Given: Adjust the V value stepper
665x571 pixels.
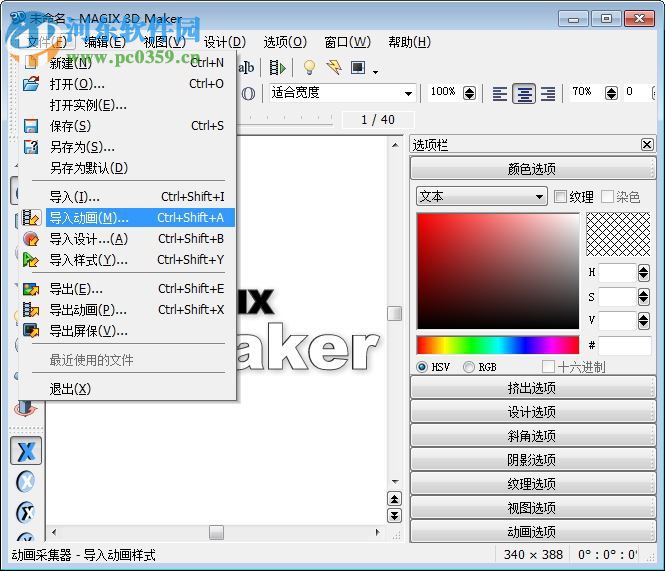Looking at the screenshot, I should pyautogui.click(x=643, y=321).
